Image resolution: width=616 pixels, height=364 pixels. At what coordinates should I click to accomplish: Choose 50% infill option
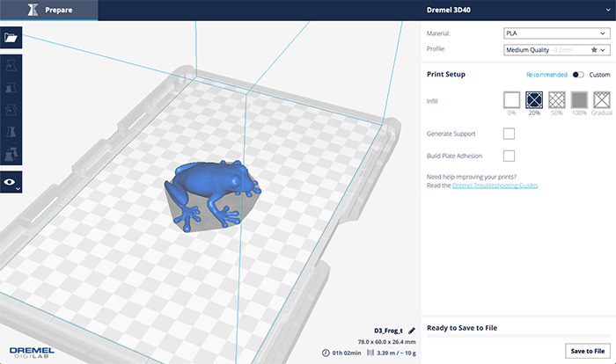point(557,100)
